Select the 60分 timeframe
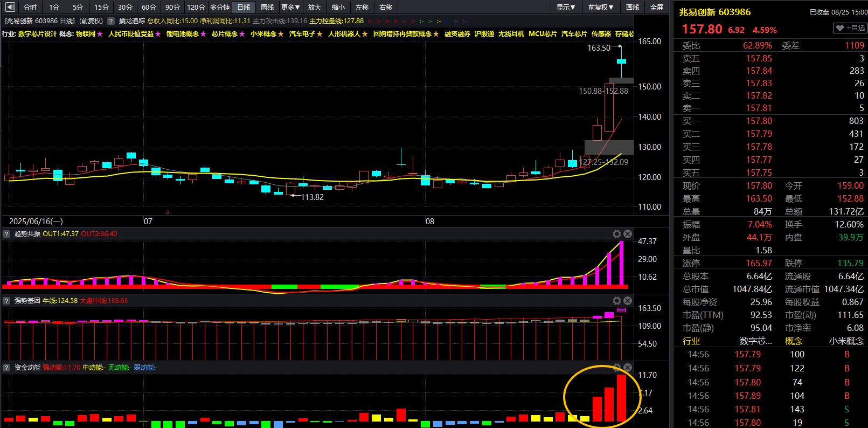The width and height of the screenshot is (868, 428). [x=149, y=7]
